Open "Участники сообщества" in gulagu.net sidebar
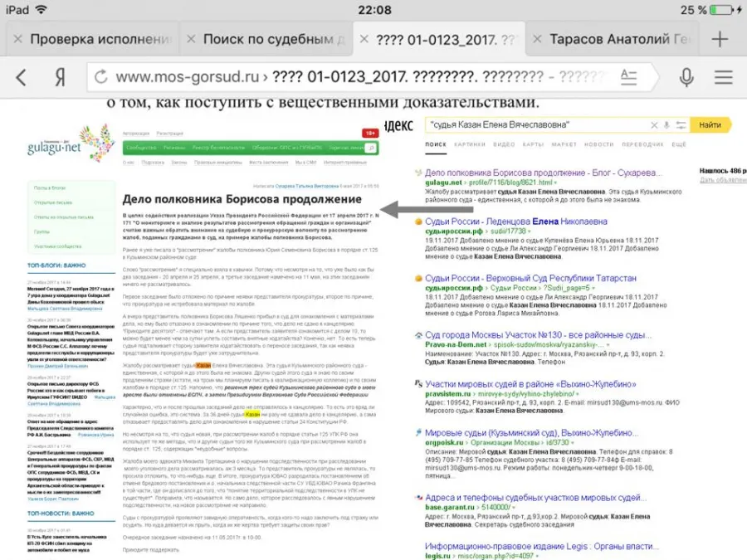 coord(57,246)
